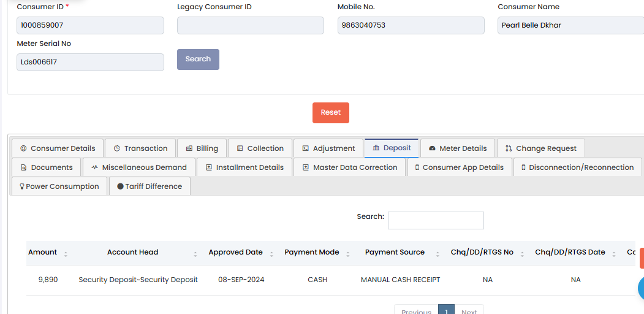Click the Payment Source header text

[x=395, y=252]
